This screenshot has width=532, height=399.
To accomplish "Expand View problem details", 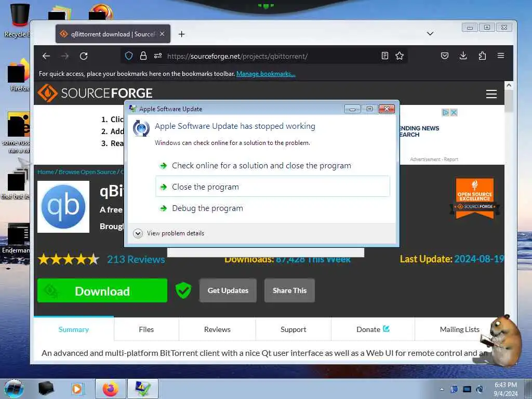I will click(x=169, y=233).
